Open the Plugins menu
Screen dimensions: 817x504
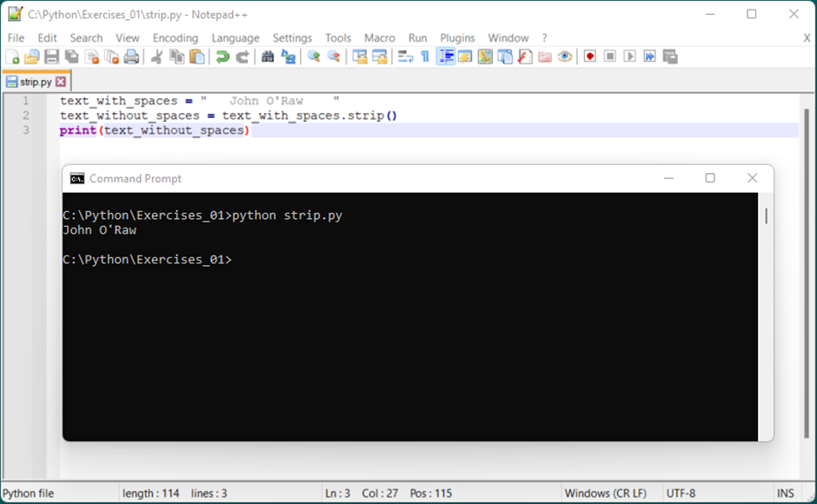coord(457,37)
